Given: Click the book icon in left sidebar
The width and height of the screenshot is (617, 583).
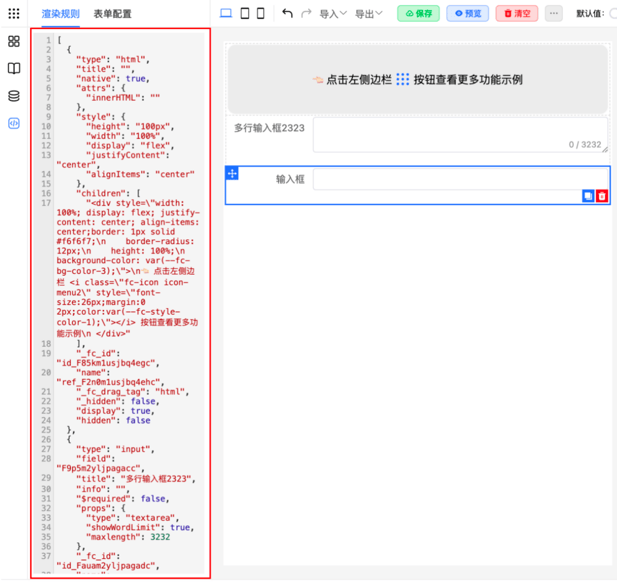Looking at the screenshot, I should tap(14, 69).
